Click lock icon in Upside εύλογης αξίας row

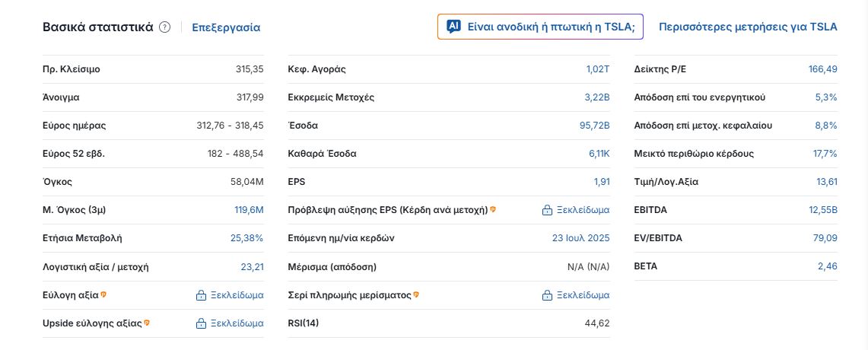(201, 323)
